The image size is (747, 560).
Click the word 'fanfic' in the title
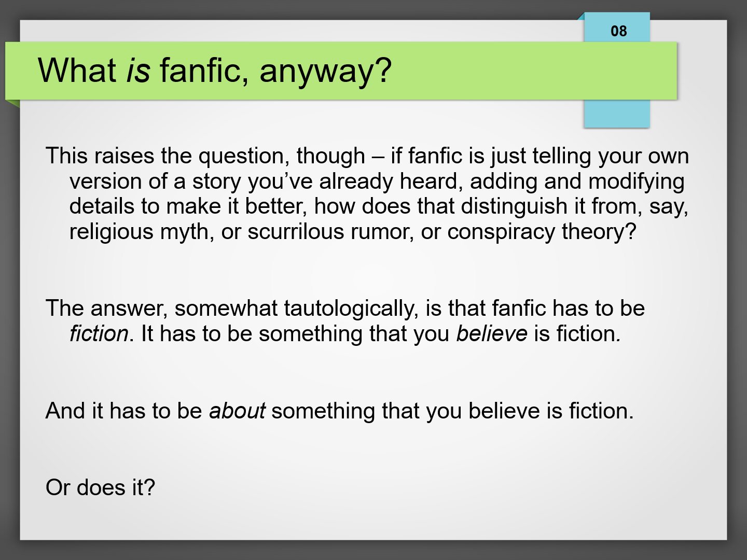pos(201,71)
